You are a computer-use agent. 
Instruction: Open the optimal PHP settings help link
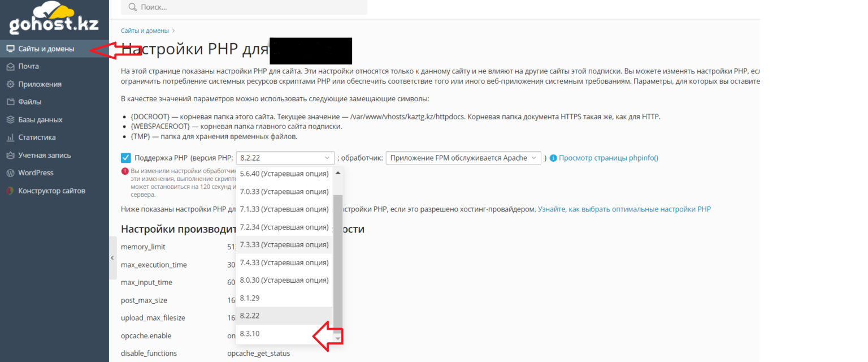(x=624, y=209)
